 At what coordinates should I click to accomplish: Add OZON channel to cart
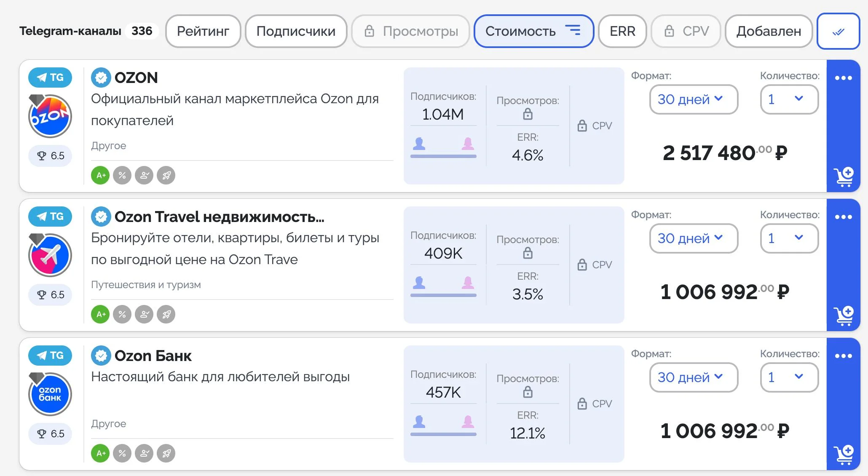pyautogui.click(x=843, y=177)
